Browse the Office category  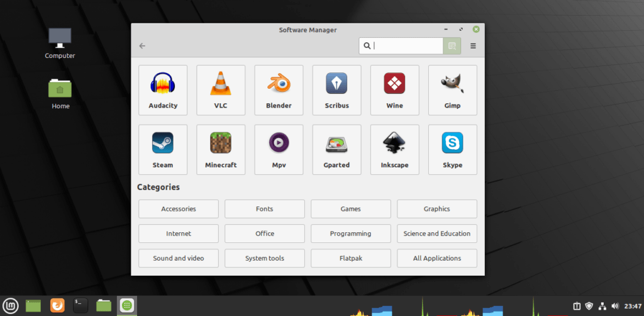click(x=265, y=234)
